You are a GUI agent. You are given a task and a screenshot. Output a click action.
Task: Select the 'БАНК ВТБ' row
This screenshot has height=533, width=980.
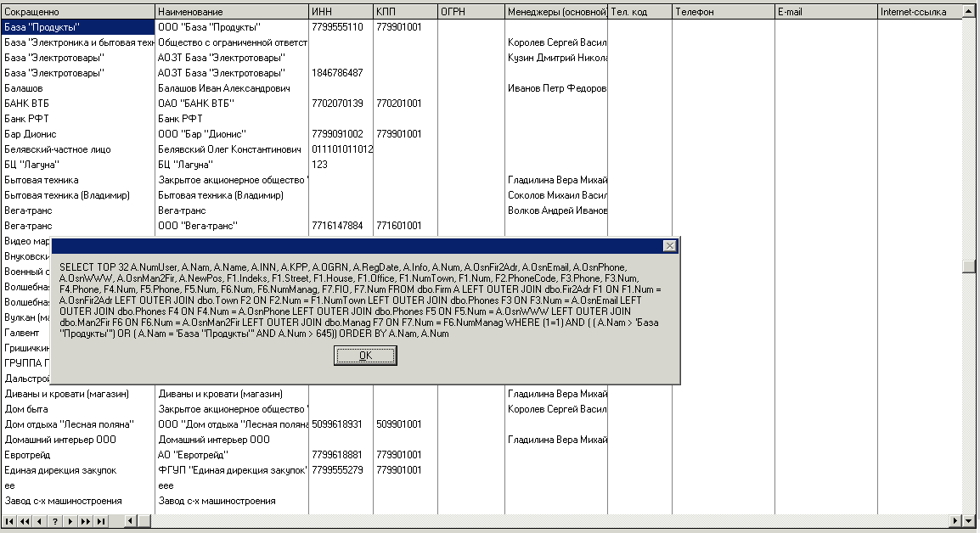click(x=77, y=104)
